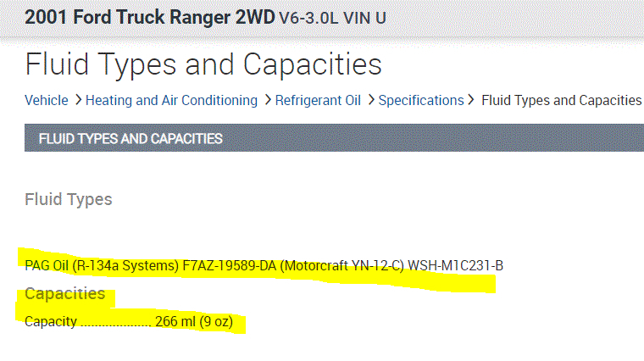Click the WSH-M1C231-B specification code
This screenshot has width=644, height=361.
tap(456, 265)
